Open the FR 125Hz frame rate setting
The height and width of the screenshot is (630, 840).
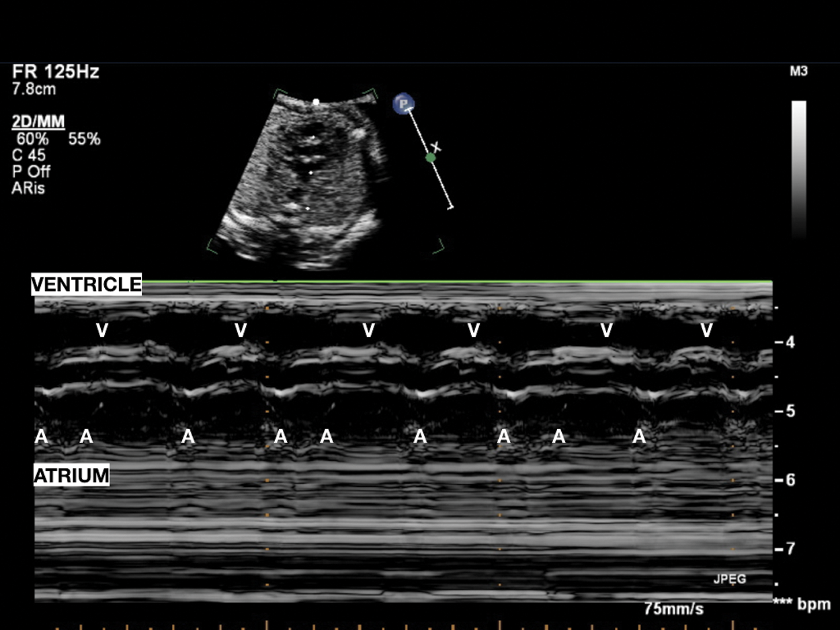[x=55, y=73]
